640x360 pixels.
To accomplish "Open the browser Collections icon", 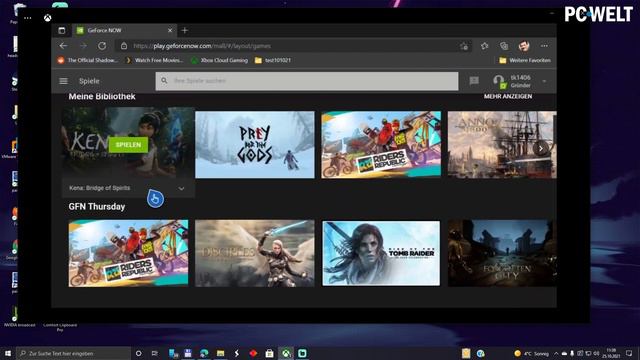I will pyautogui.click(x=504, y=46).
